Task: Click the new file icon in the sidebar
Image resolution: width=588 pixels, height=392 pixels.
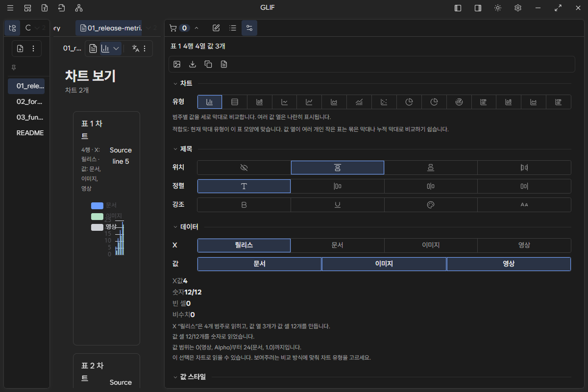Action: (x=20, y=49)
